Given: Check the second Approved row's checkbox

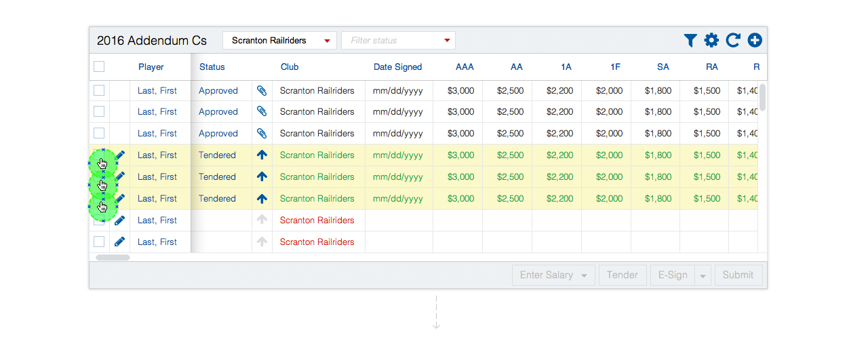Looking at the screenshot, I should point(99,111).
